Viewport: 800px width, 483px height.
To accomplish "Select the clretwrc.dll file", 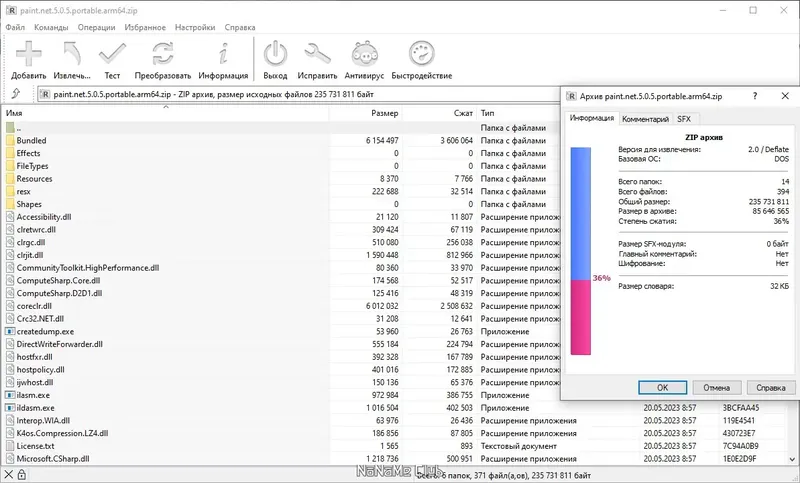I will (x=36, y=230).
